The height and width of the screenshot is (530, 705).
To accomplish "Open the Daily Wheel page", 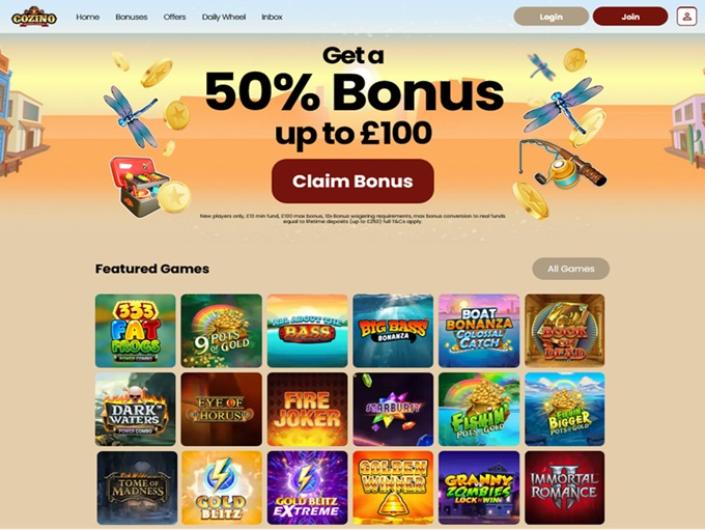I will pos(223,17).
